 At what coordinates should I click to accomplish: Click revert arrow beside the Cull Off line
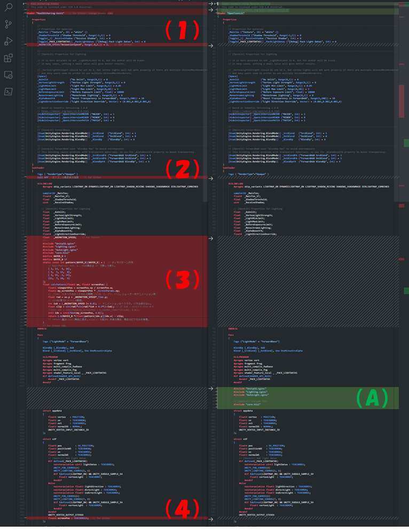point(211,178)
